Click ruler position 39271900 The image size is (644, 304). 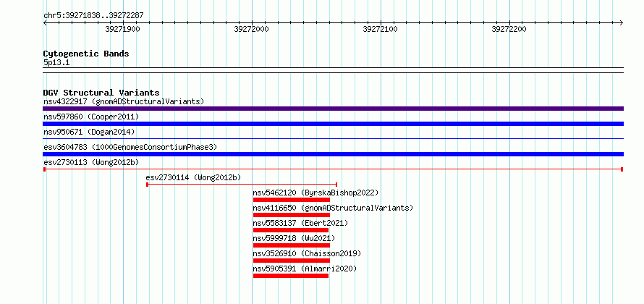coord(123,29)
